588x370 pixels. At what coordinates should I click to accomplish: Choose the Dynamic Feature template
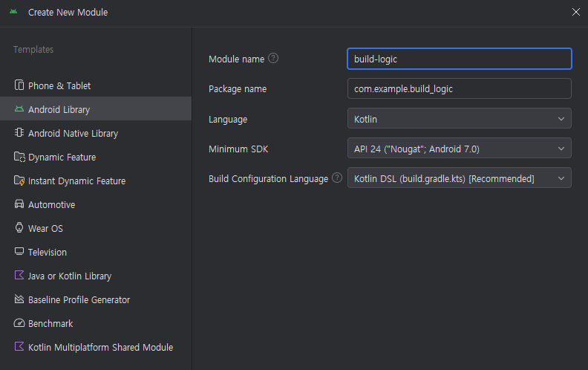[x=96, y=157]
